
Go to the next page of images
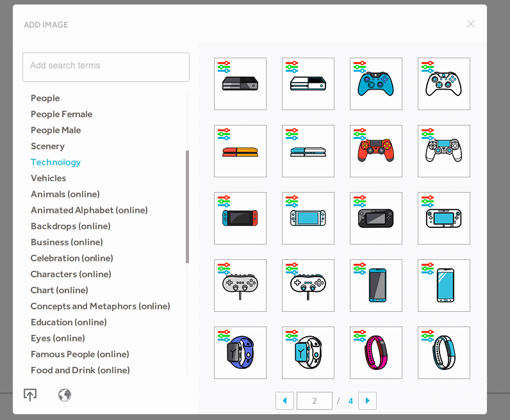point(368,401)
